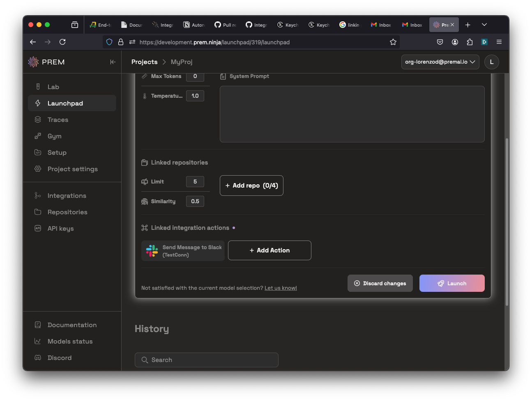
Task: Click the Let us know link
Action: (281, 288)
